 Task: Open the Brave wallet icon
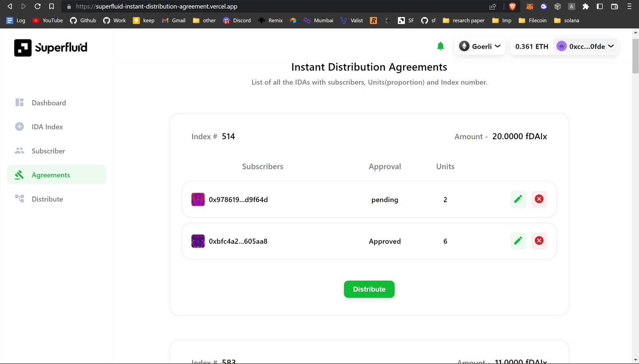pyautogui.click(x=615, y=6)
